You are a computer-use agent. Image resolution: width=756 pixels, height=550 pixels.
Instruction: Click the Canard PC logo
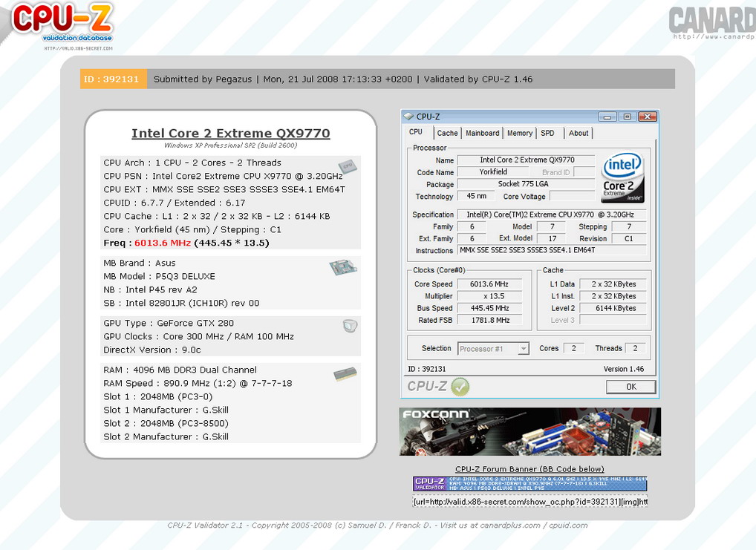point(712,23)
